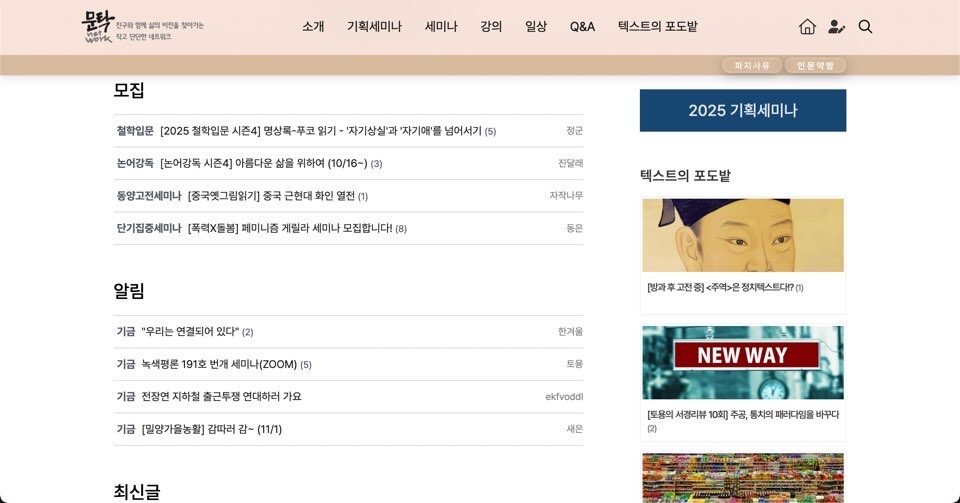Select 세미나 in the top navigation
The height and width of the screenshot is (503, 960).
pyautogui.click(x=441, y=27)
